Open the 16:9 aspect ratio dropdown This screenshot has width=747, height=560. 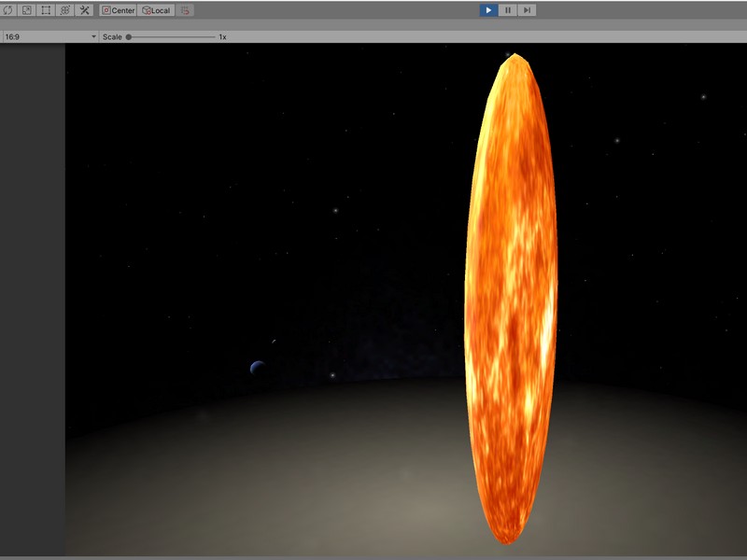click(x=47, y=35)
